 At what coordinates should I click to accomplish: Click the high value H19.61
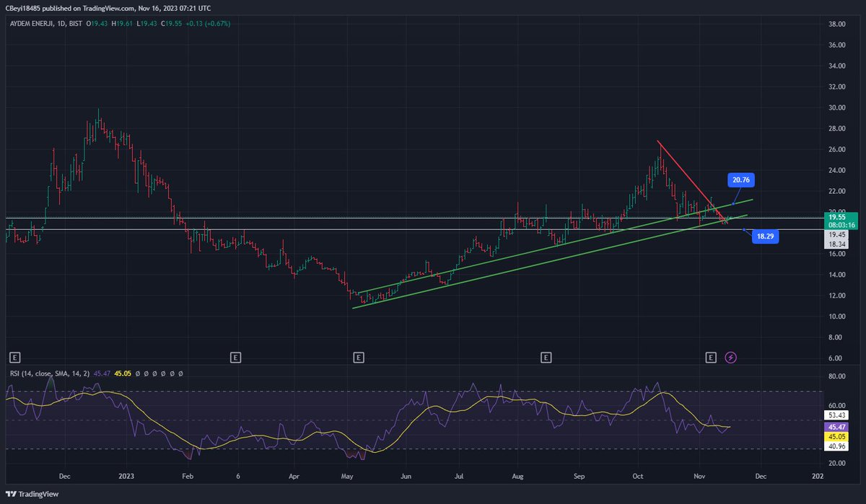pyautogui.click(x=121, y=25)
